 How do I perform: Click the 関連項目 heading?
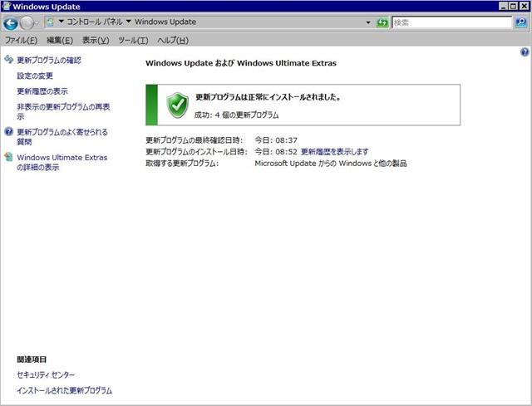pos(32,360)
